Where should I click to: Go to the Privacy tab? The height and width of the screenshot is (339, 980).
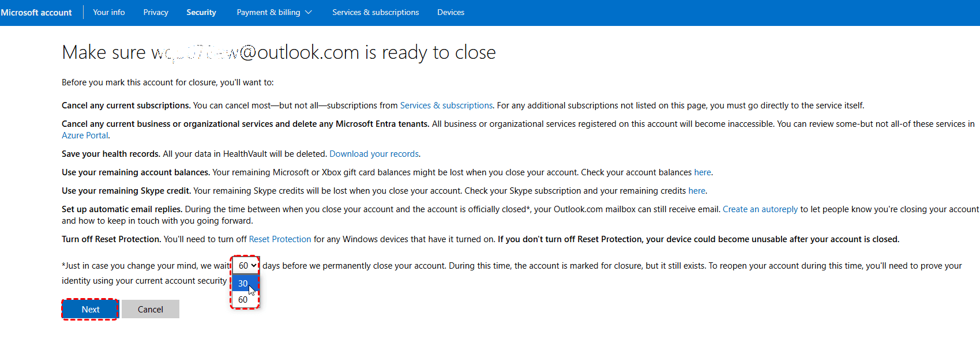pos(156,12)
